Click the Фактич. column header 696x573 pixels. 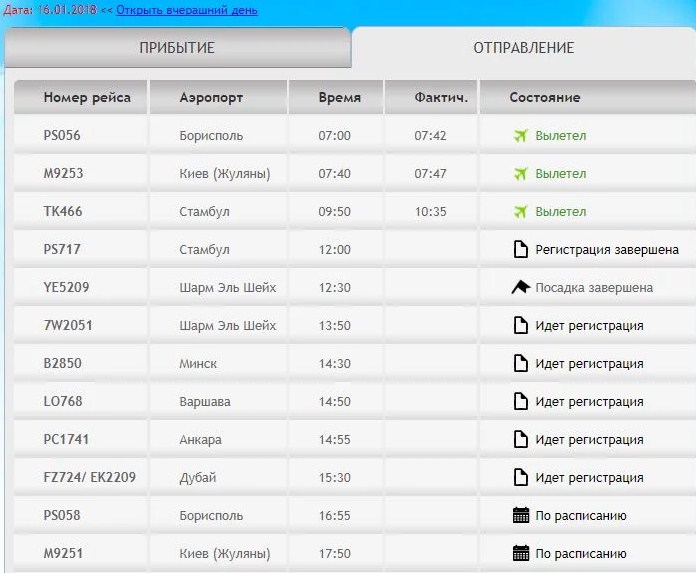pos(441,98)
